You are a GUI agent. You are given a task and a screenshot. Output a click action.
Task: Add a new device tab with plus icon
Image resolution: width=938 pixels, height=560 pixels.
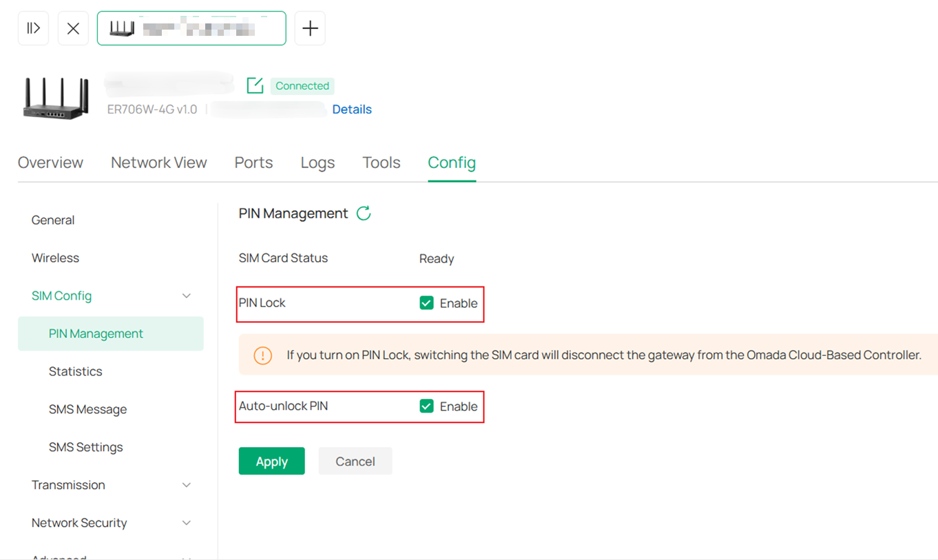click(310, 28)
